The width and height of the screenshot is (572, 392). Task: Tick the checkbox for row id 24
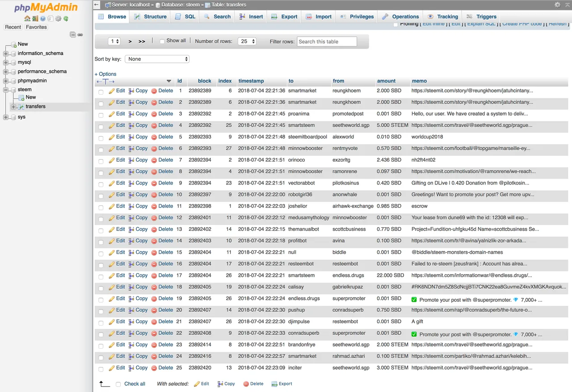click(x=101, y=357)
